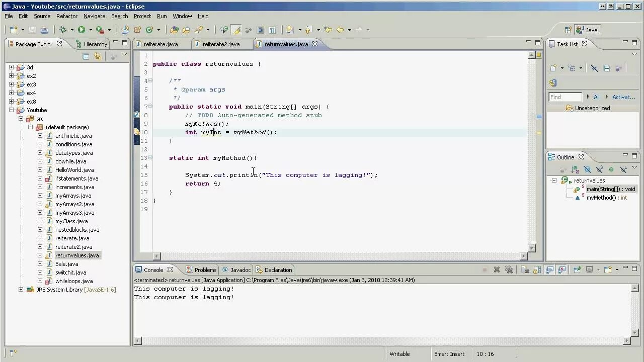Screen dimensions: 644x362
Task: Collapse the Youtube project node
Action: pos(12,110)
